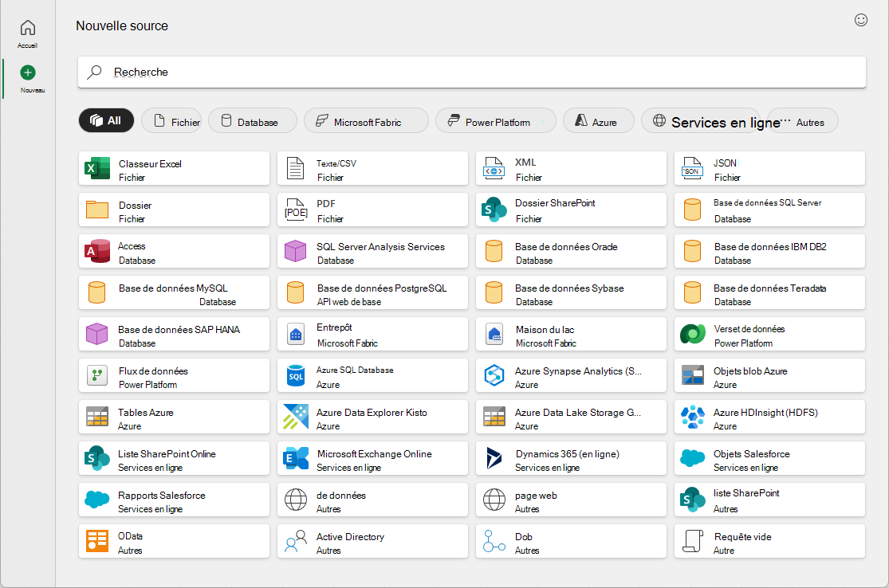The image size is (889, 588).
Task: Select Base de données PostgreSQL tile
Action: tap(372, 293)
